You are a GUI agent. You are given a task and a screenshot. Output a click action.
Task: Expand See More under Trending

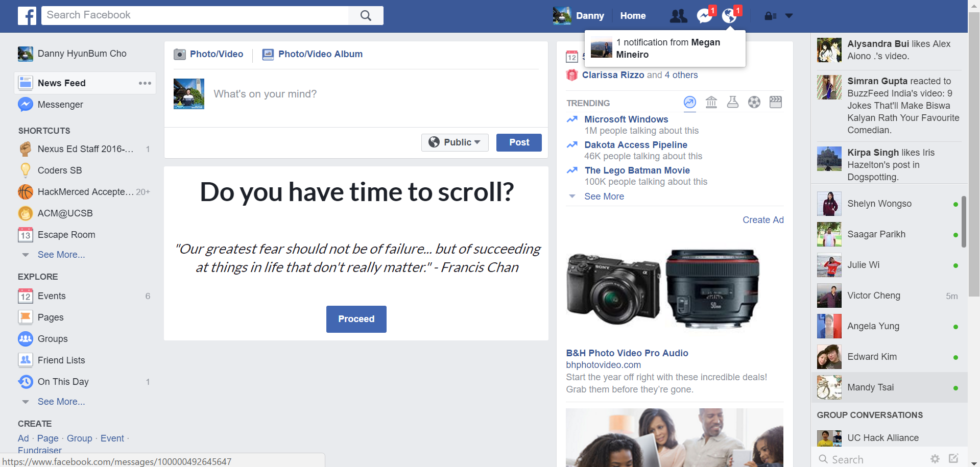click(x=604, y=196)
